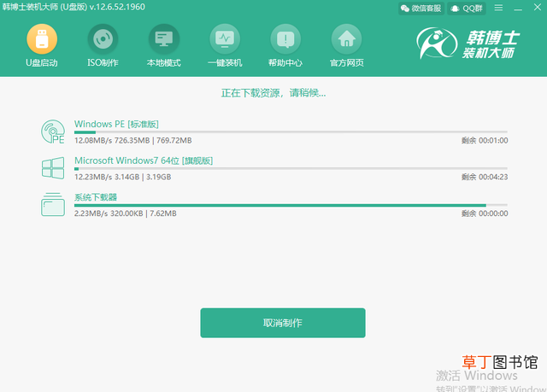The height and width of the screenshot is (392, 547).
Task: Click the 正在下载资源 status text
Action: [273, 93]
